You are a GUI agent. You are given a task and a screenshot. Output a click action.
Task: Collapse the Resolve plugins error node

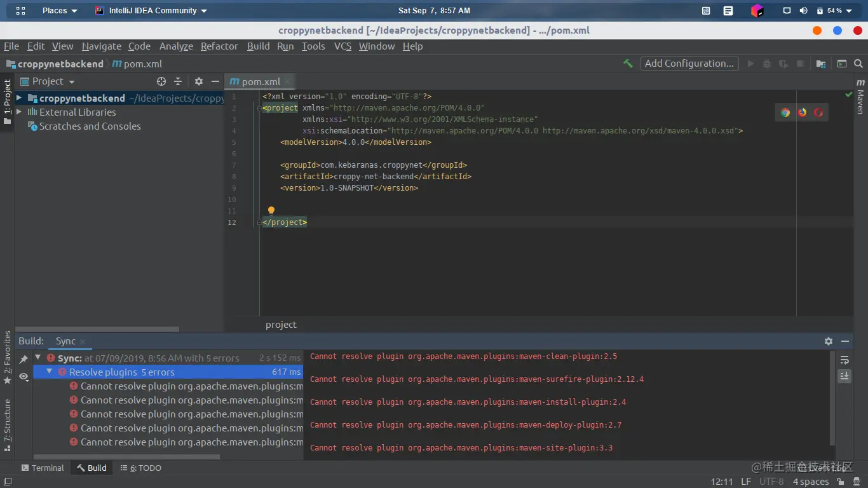coord(49,372)
